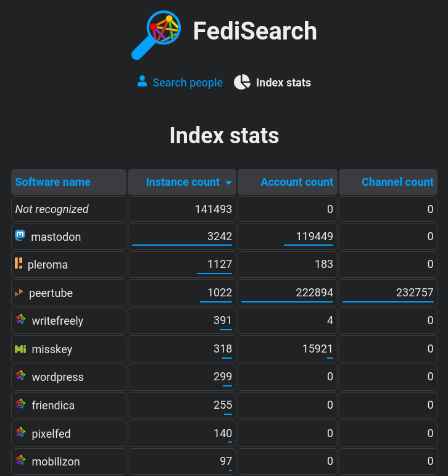
Task: Sort table by Software name column
Action: (x=53, y=182)
